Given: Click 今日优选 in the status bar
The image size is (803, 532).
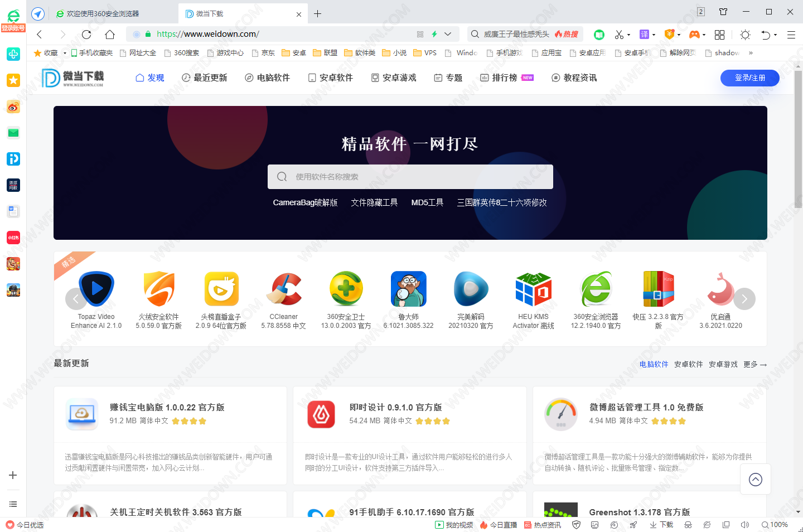Looking at the screenshot, I should pyautogui.click(x=25, y=525).
